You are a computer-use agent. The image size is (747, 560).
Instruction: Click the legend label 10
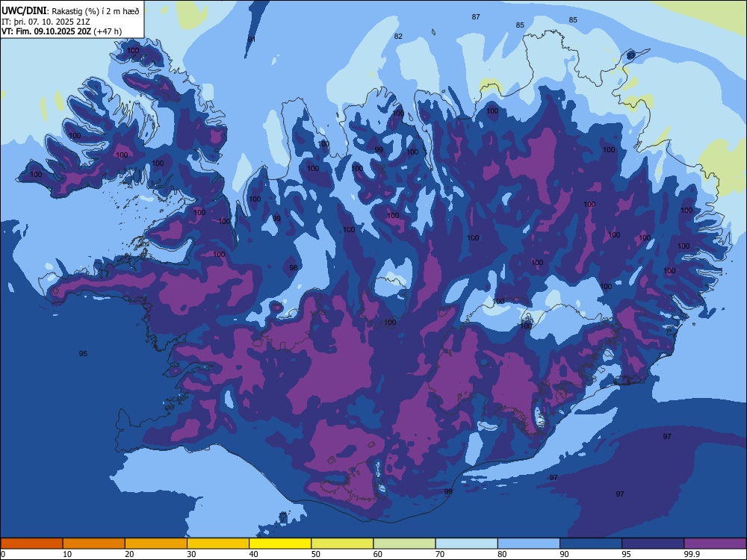coord(67,554)
